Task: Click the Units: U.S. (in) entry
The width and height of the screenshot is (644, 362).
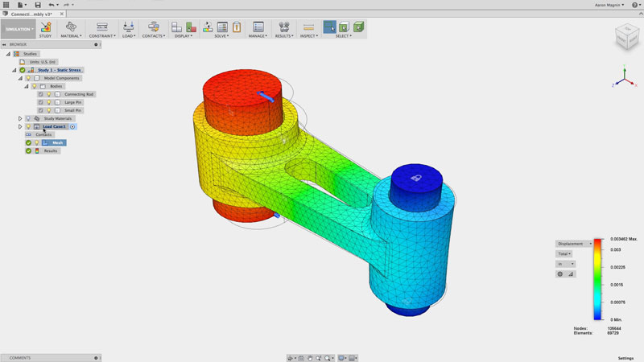Action: [42, 62]
